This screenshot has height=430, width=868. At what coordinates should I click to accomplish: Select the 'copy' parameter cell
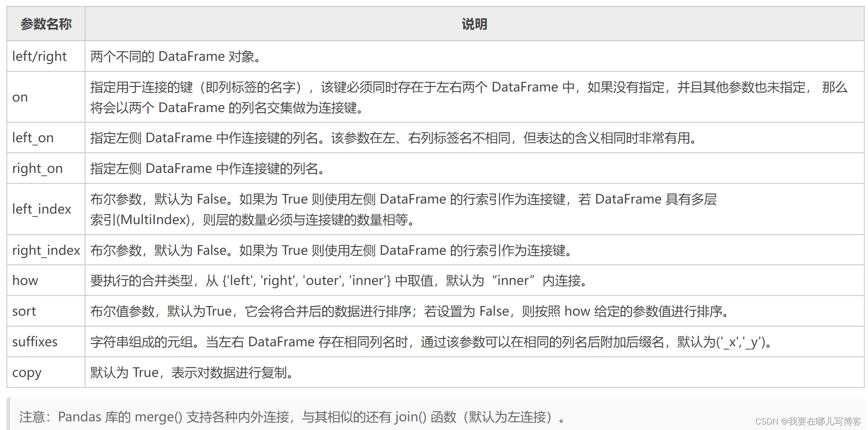(x=46, y=372)
